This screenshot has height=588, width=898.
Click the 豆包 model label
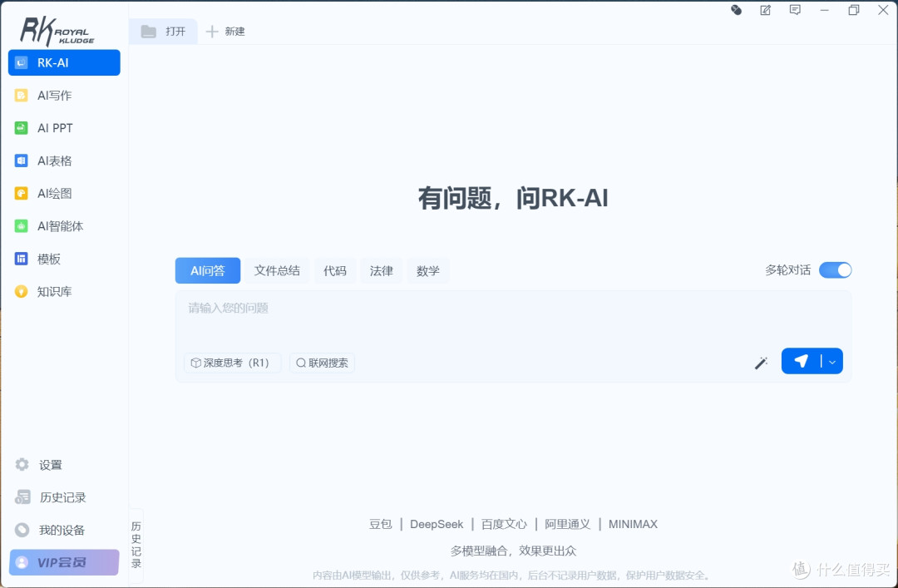coord(380,524)
